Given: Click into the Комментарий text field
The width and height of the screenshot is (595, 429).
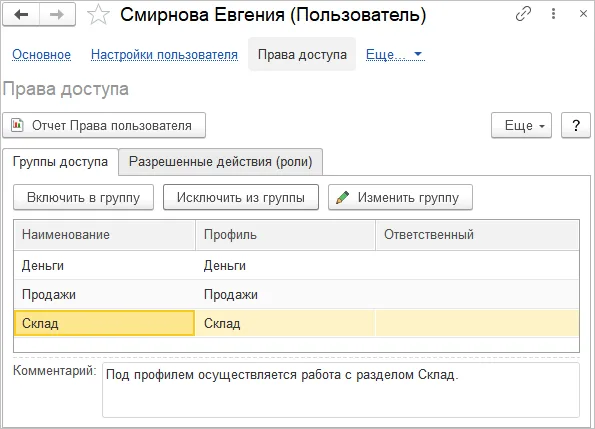Looking at the screenshot, I should pos(341,390).
